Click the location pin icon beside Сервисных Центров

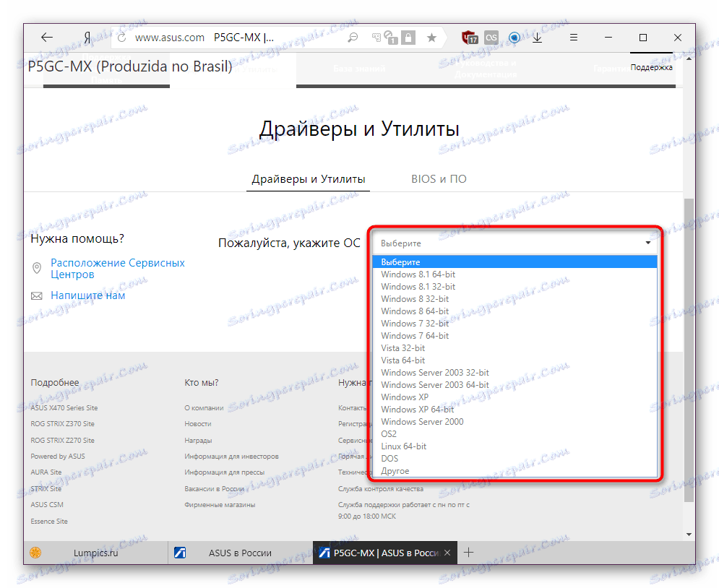pos(37,268)
